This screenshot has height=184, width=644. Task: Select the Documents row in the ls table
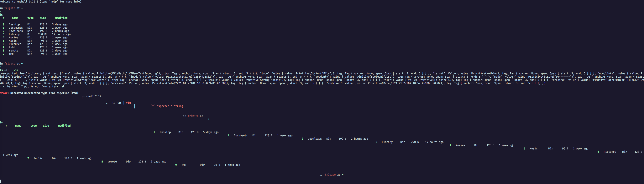15,28
